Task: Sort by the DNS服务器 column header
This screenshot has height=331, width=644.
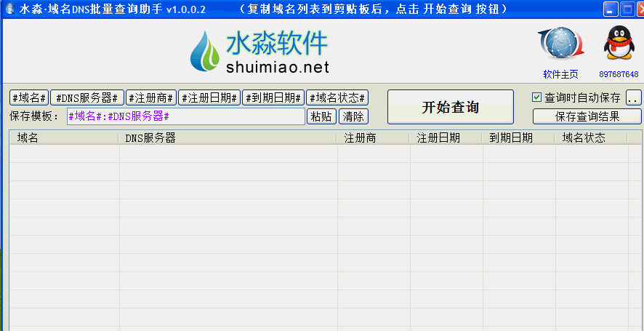Action: (228, 137)
